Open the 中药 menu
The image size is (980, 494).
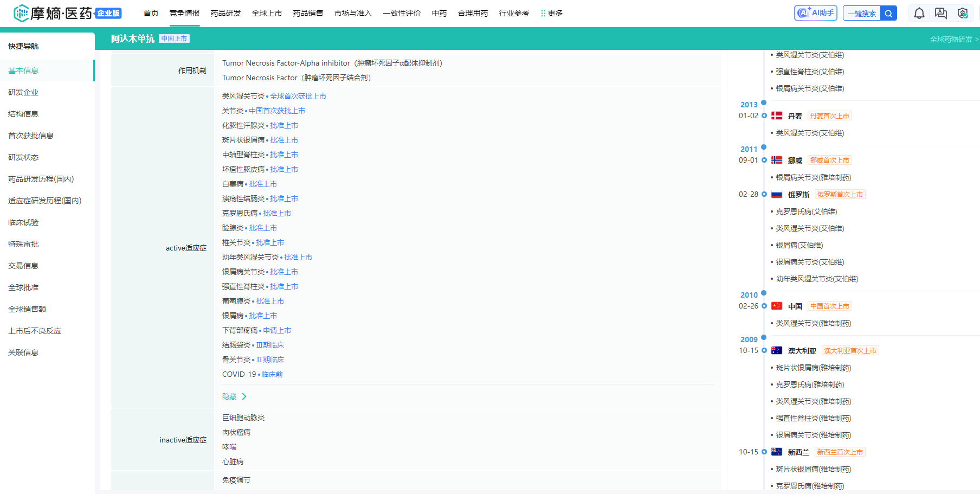pyautogui.click(x=439, y=13)
